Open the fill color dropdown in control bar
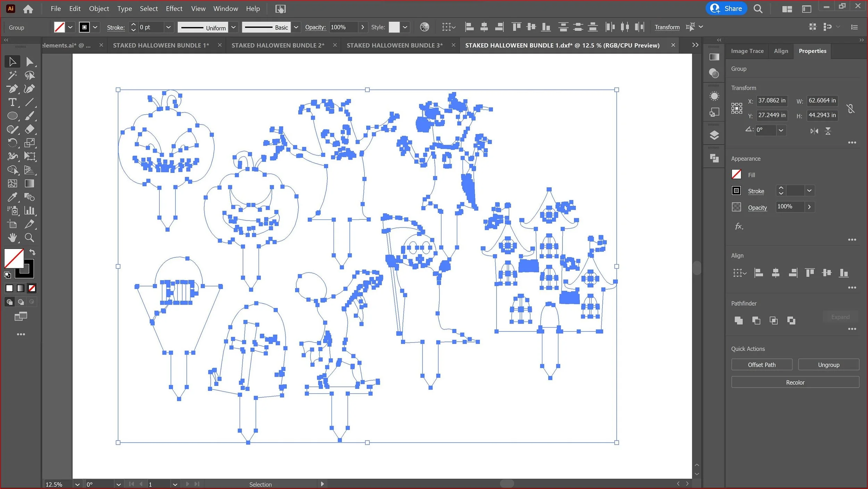868x489 pixels. (70, 27)
